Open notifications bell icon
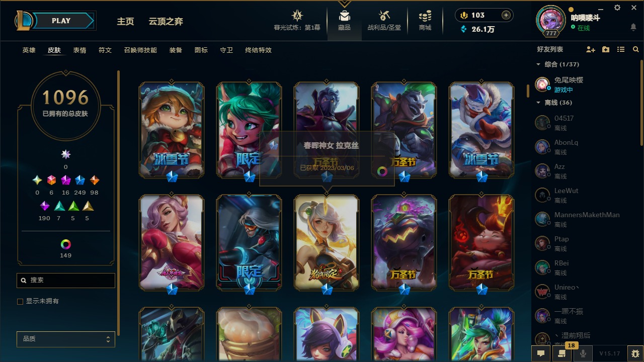This screenshot has height=362, width=644. click(633, 27)
